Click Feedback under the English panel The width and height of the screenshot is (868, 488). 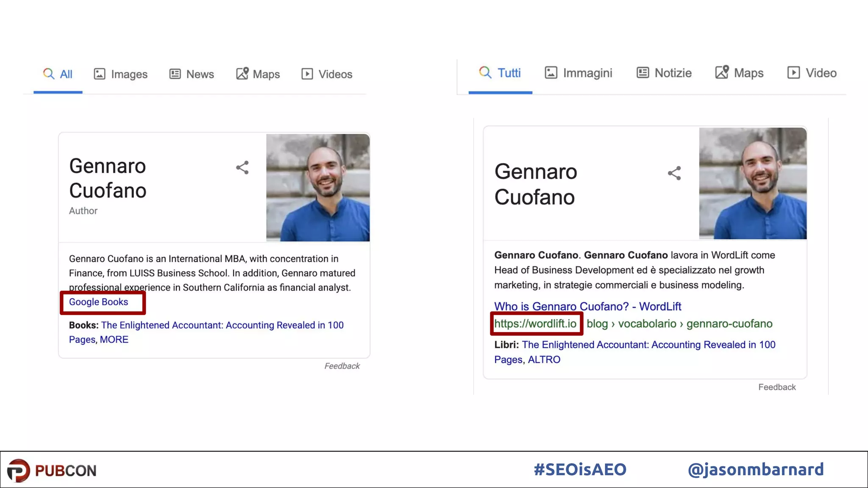[342, 366]
